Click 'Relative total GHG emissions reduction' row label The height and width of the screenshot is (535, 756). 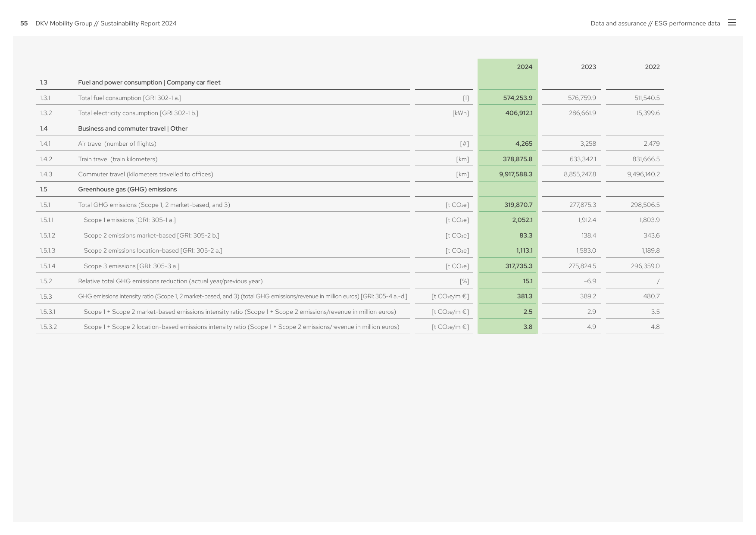[170, 281]
